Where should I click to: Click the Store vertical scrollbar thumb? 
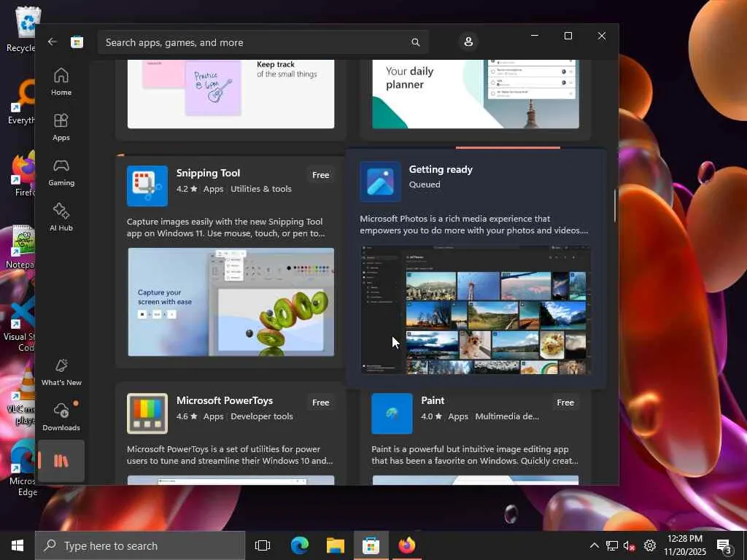[614, 206]
